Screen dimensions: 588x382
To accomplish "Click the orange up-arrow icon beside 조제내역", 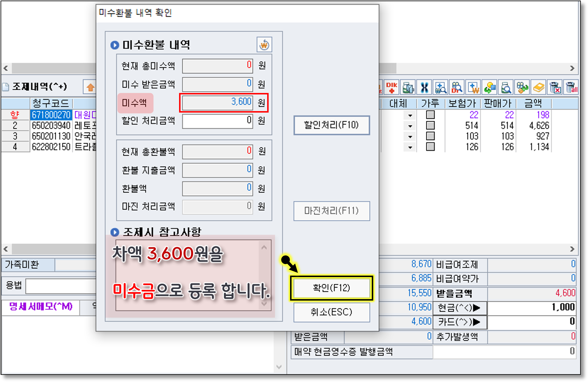I will pos(90,87).
